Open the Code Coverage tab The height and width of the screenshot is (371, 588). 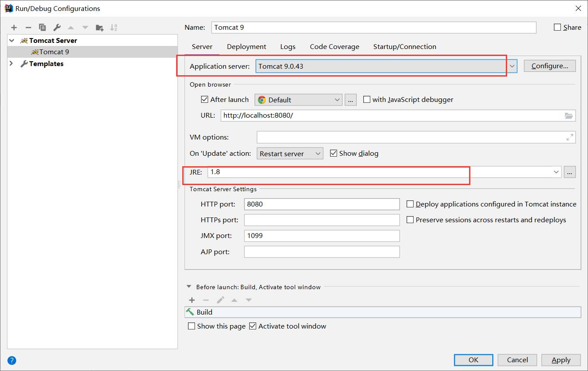[334, 46]
